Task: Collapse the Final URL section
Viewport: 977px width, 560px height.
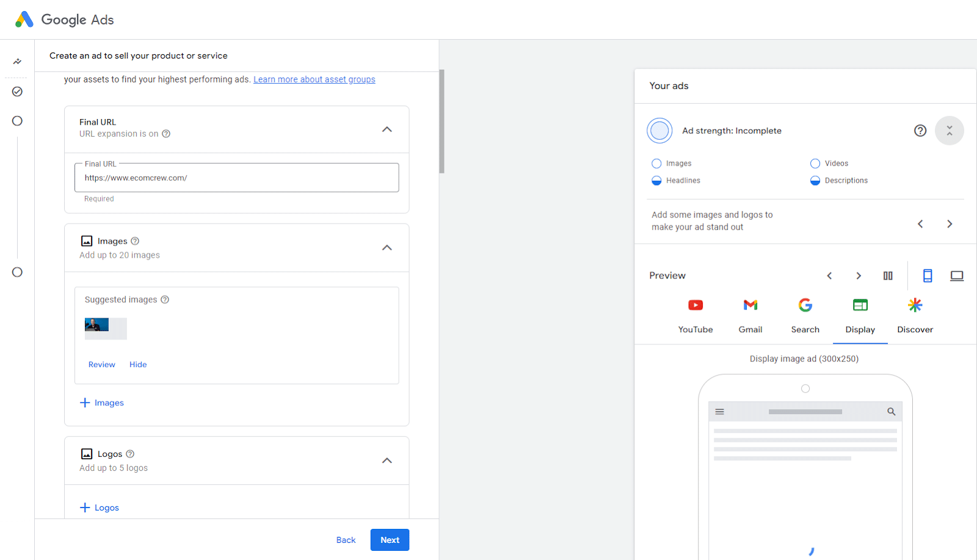Action: [x=387, y=129]
